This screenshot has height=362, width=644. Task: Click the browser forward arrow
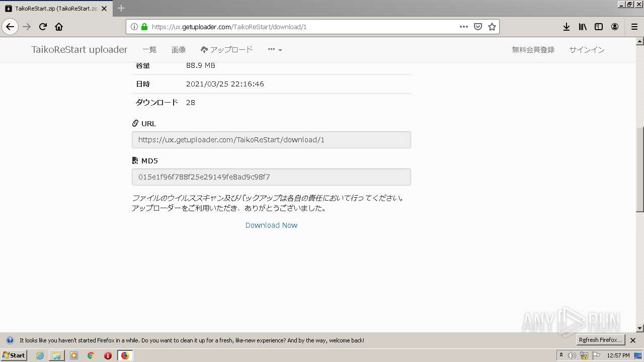[27, 27]
